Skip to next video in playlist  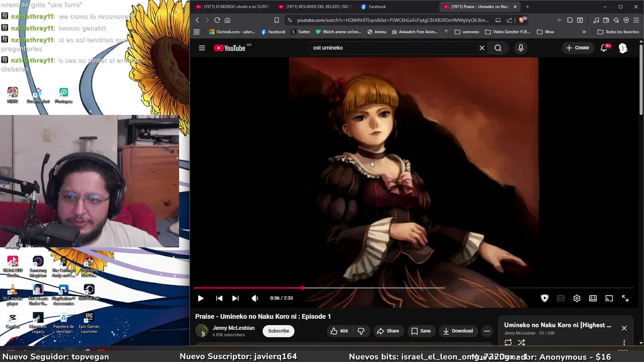(x=235, y=298)
